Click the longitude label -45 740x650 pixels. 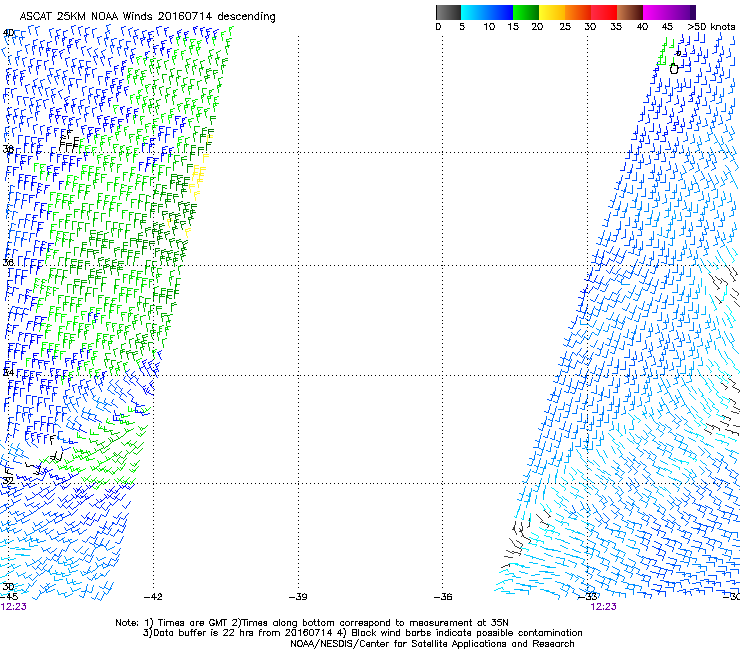tap(8, 597)
